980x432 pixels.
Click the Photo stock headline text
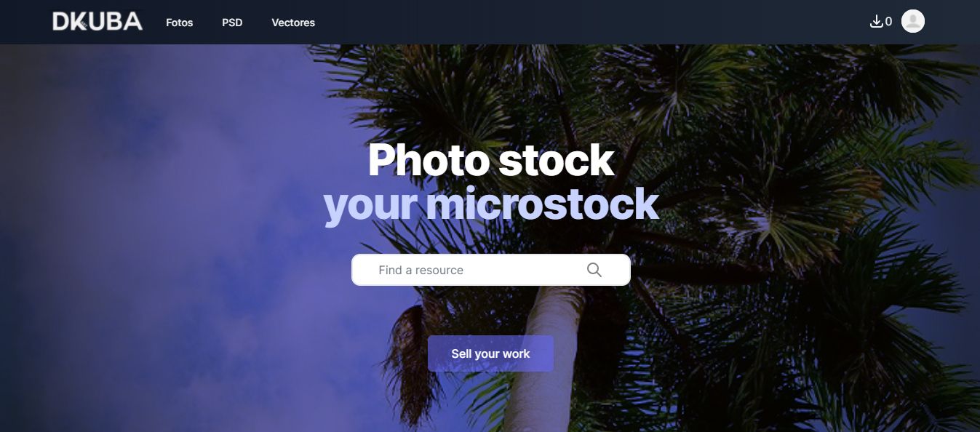point(491,161)
